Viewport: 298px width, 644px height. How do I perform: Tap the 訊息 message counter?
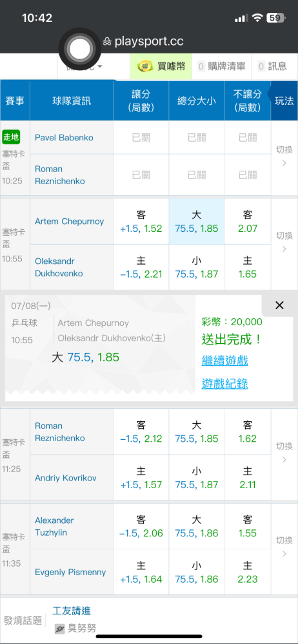pyautogui.click(x=272, y=66)
